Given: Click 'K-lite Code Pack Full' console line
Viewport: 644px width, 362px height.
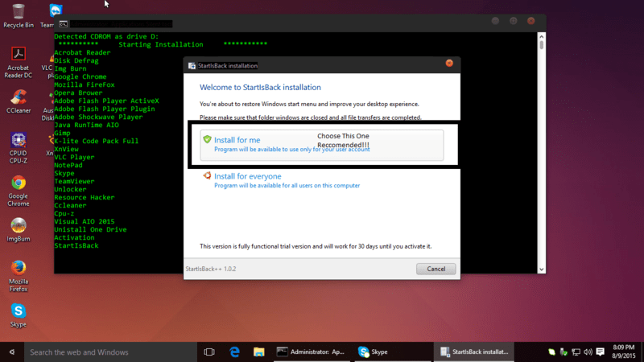Looking at the screenshot, I should pos(96,141).
